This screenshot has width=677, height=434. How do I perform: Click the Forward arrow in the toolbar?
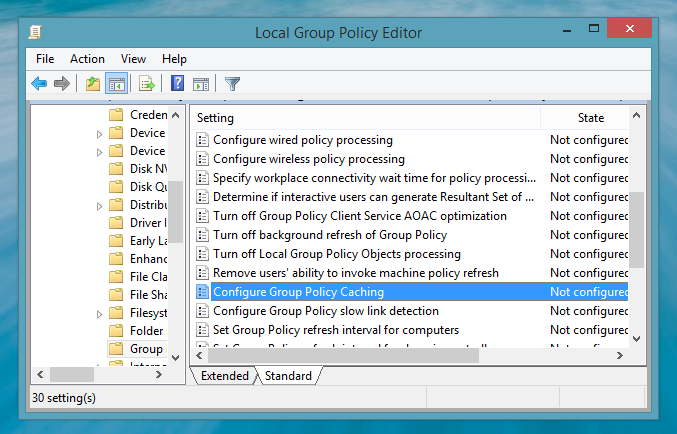[x=62, y=84]
